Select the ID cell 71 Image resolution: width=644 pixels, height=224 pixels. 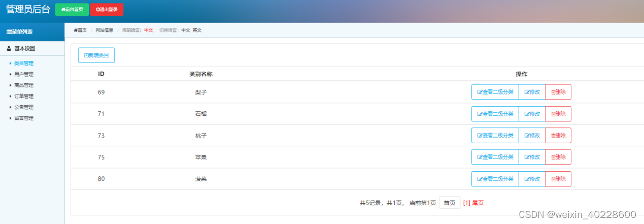coord(101,114)
